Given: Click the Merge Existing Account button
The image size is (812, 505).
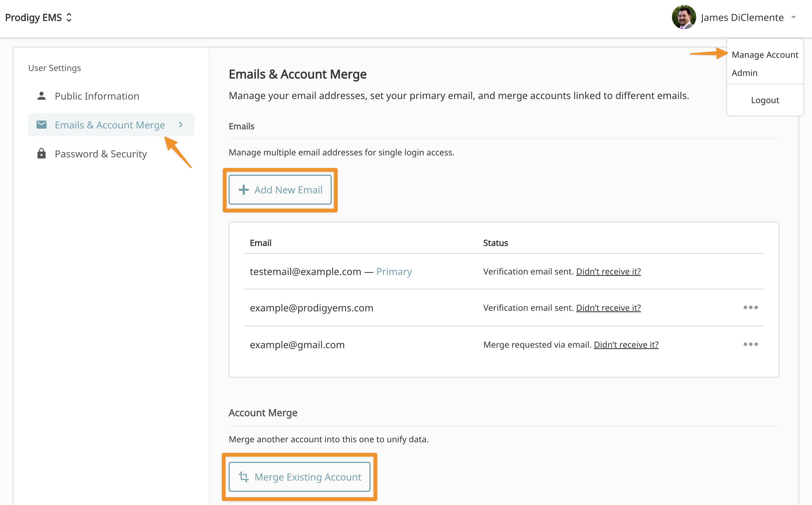Looking at the screenshot, I should click(x=299, y=477).
